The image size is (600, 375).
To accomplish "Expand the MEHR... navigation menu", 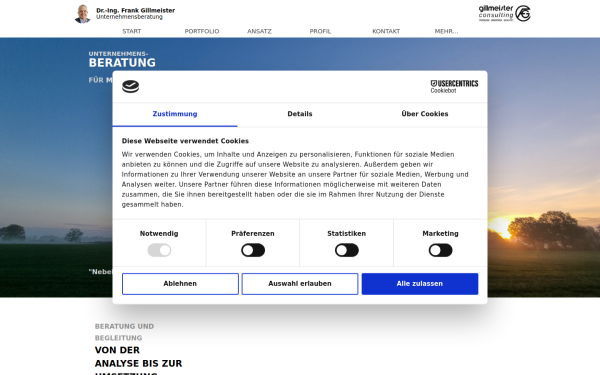I will pyautogui.click(x=446, y=31).
